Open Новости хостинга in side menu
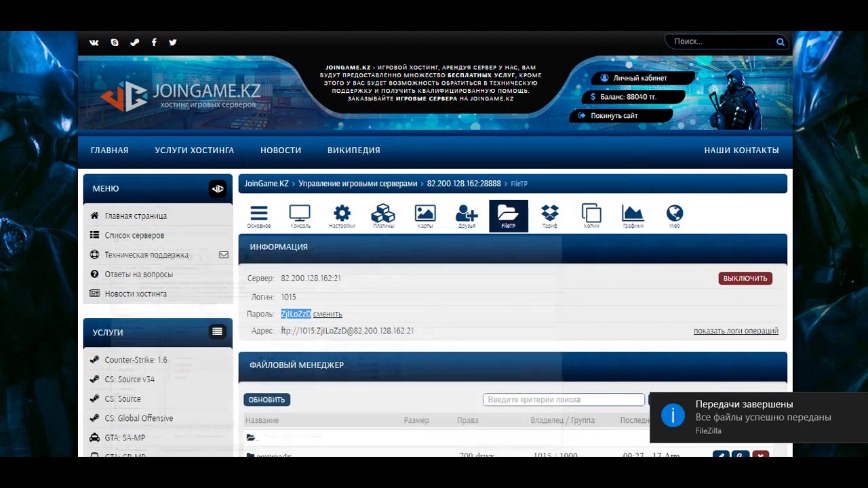This screenshot has width=868, height=488. pos(136,293)
